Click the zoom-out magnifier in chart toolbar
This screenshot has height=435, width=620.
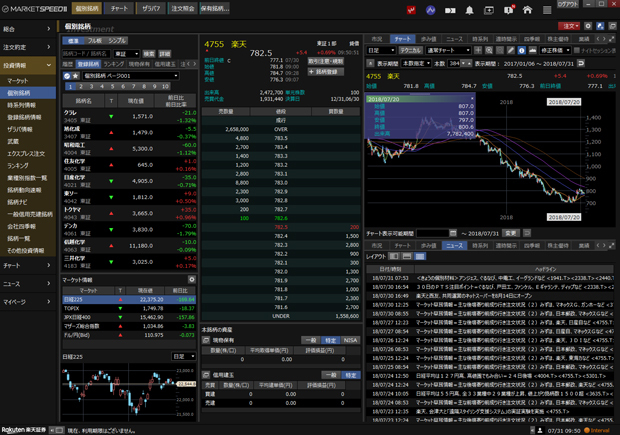[x=500, y=50]
